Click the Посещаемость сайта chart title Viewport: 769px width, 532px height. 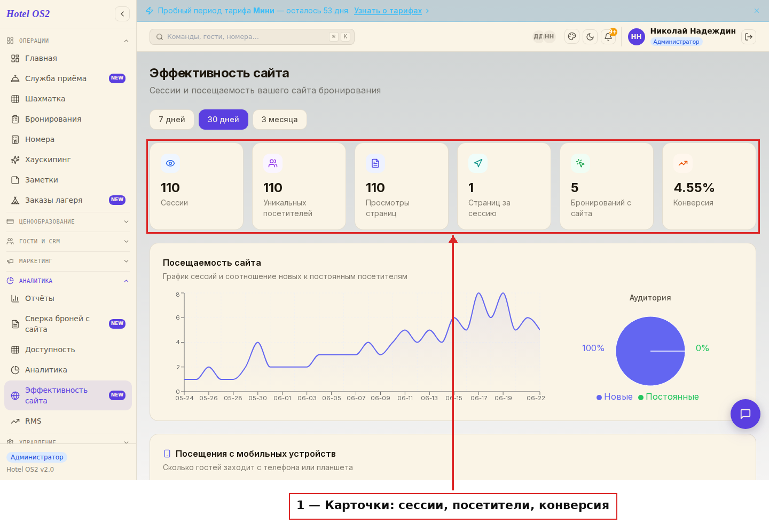tap(212, 263)
